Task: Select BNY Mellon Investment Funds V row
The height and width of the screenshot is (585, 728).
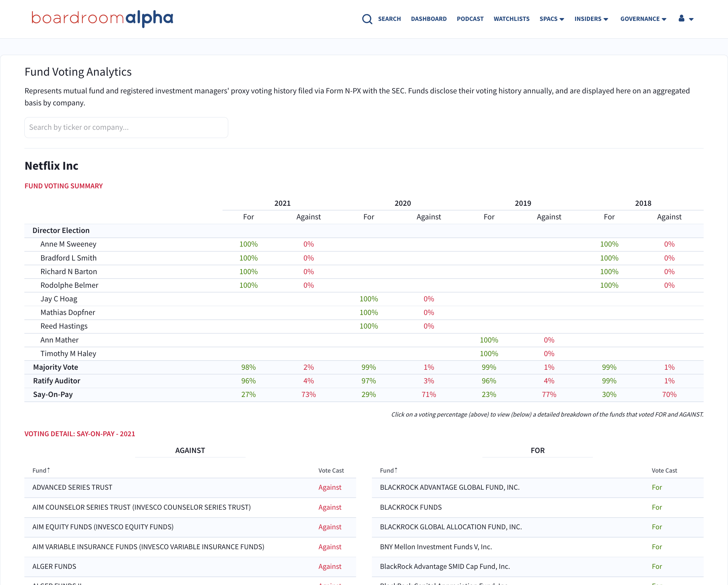Action: (x=537, y=547)
